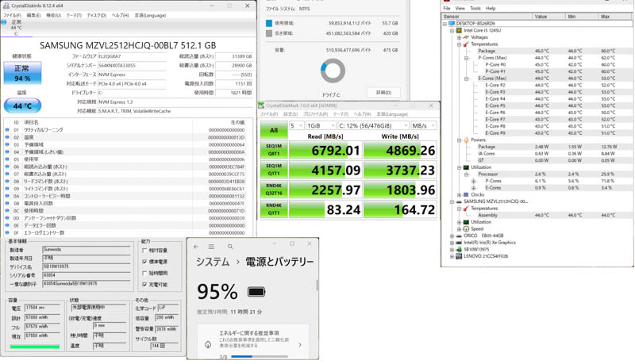Image resolution: width=635 pixels, height=364 pixels.
Task: Click the status dot for row 05 使用率
Action: 7,159
